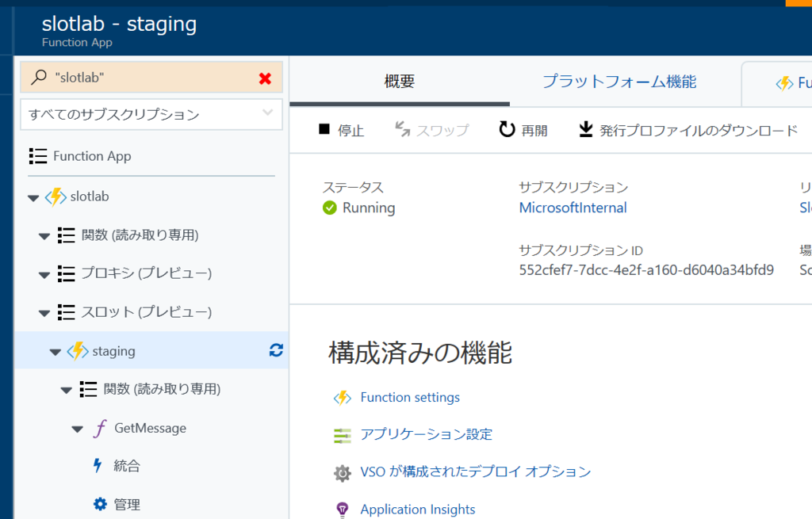Image resolution: width=812 pixels, height=519 pixels.
Task: Open the partially visible Fu tab
Action: click(x=793, y=82)
